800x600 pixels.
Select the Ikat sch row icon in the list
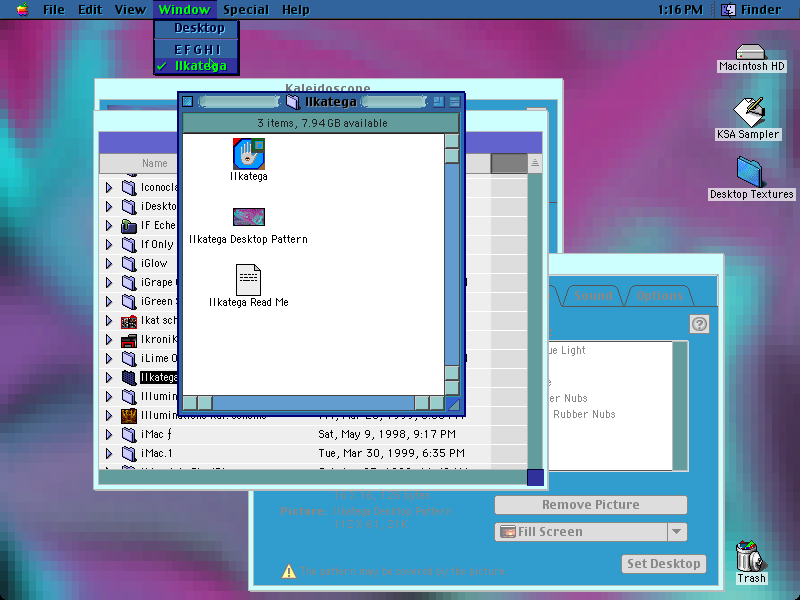click(129, 321)
